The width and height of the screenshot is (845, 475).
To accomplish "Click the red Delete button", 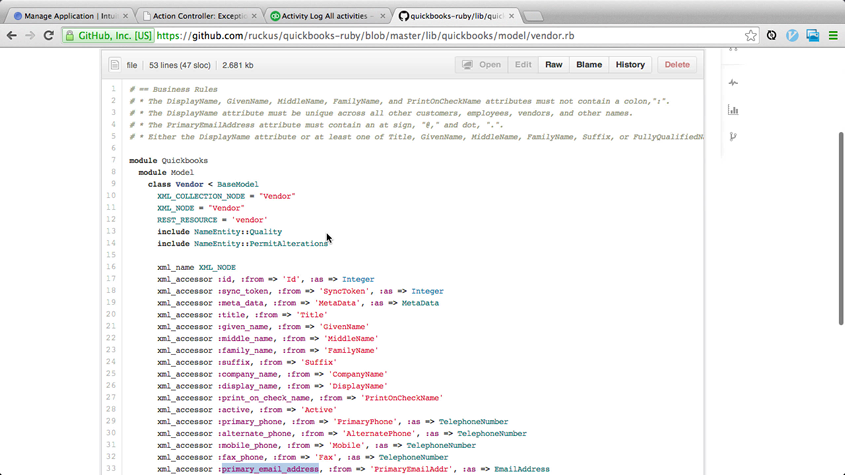I will pyautogui.click(x=677, y=65).
